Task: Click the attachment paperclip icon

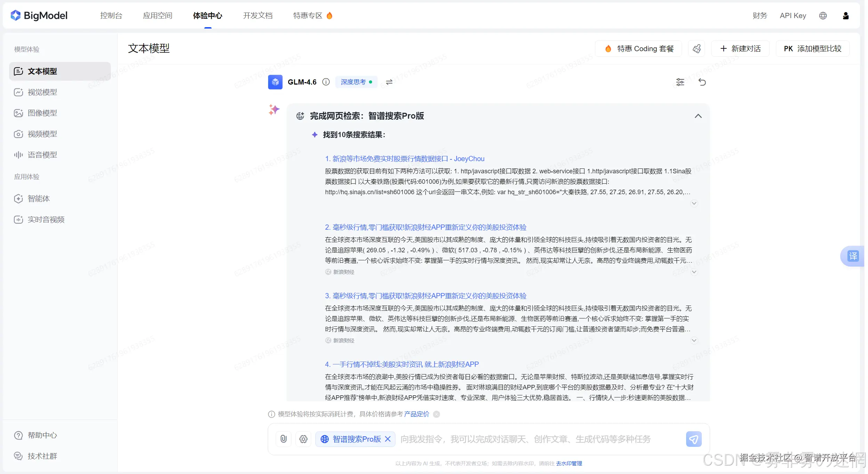Action: click(x=283, y=439)
